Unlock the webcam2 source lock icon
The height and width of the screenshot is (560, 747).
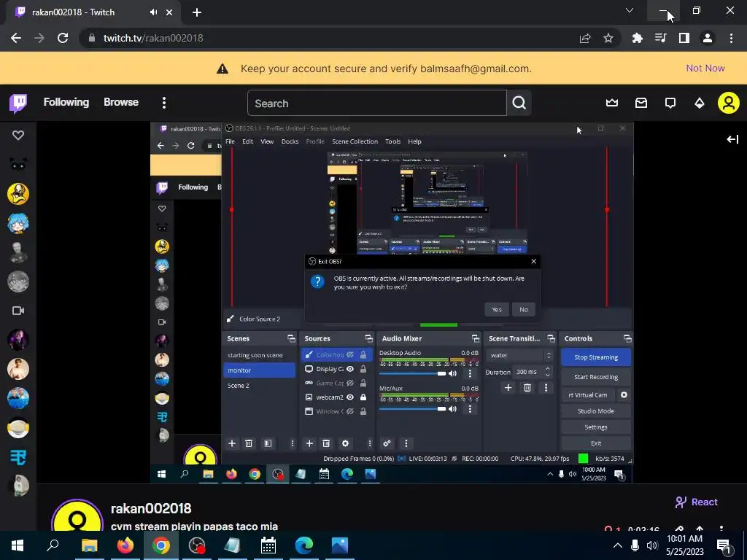[363, 397]
